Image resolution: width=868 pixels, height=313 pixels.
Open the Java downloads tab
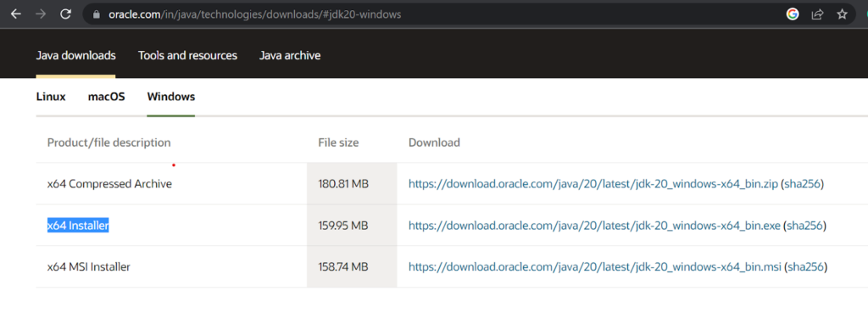click(75, 55)
